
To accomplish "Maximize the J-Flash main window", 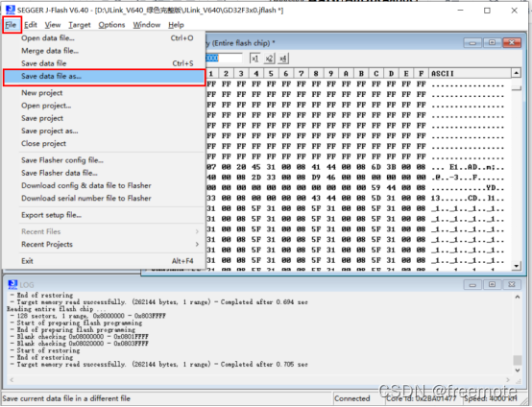I will click(x=487, y=11).
